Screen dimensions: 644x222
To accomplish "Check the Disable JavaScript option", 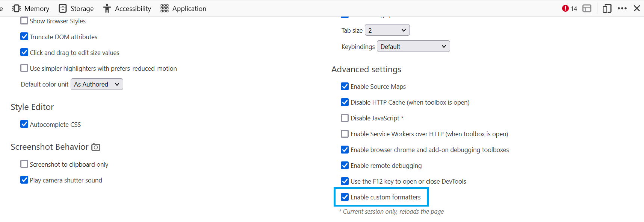I will click(345, 118).
